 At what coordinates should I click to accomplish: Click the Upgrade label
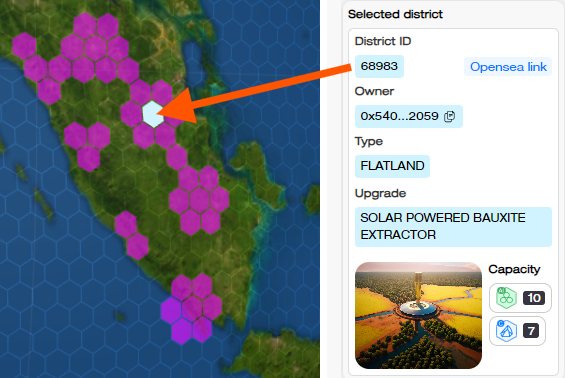point(380,194)
